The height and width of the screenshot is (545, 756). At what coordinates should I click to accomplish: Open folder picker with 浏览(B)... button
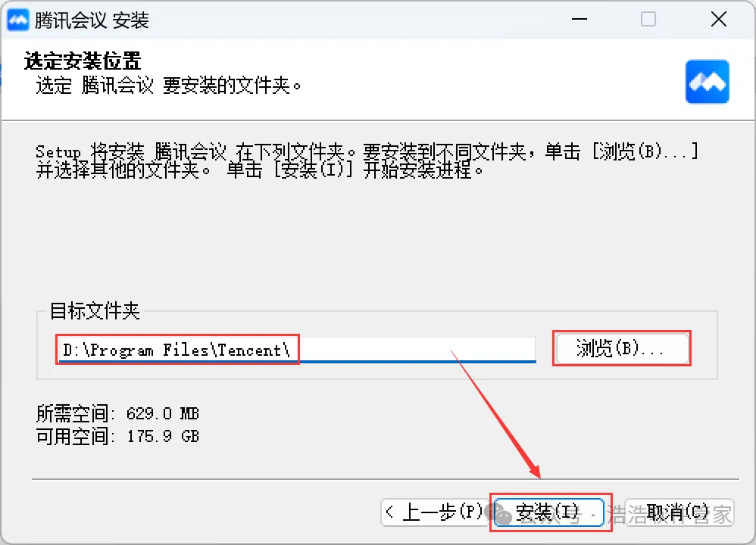click(621, 348)
